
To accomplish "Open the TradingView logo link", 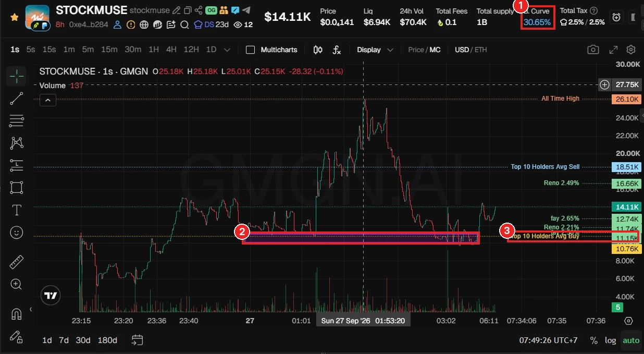I will (x=51, y=295).
